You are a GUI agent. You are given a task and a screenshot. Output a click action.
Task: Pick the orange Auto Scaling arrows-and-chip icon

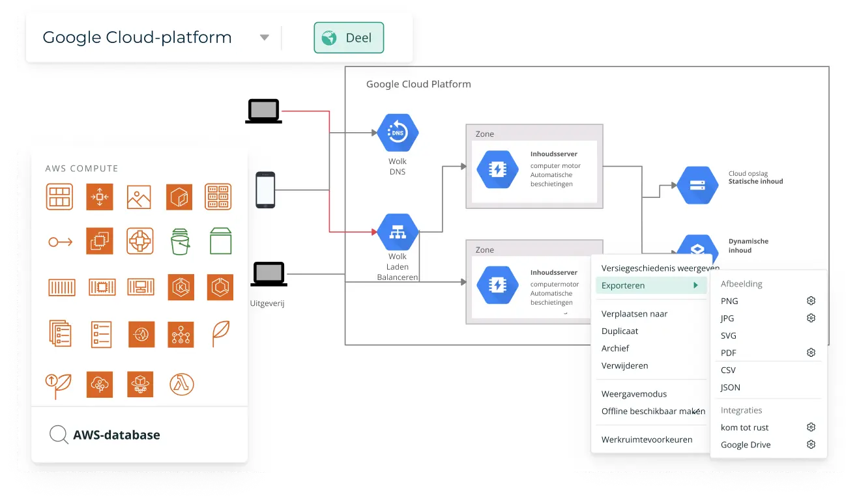pos(100,197)
